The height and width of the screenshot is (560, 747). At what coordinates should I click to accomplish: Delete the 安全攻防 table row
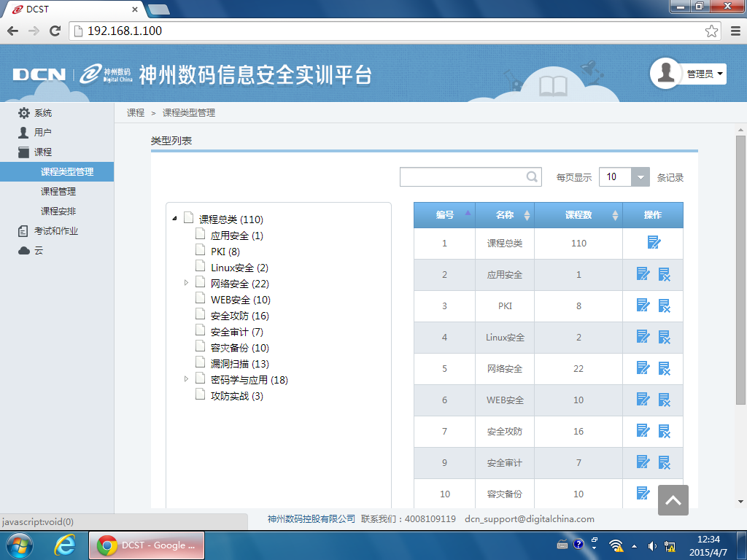[x=664, y=431]
